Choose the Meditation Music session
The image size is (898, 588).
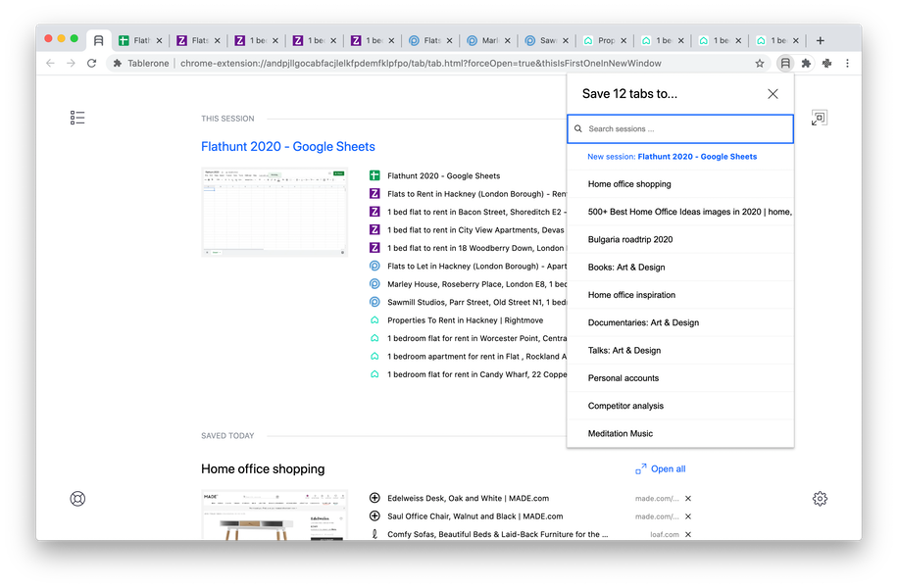pos(621,433)
